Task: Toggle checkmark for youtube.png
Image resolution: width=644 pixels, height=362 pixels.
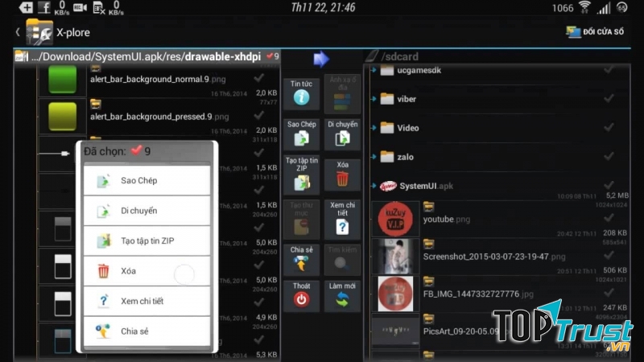Action: (x=609, y=217)
